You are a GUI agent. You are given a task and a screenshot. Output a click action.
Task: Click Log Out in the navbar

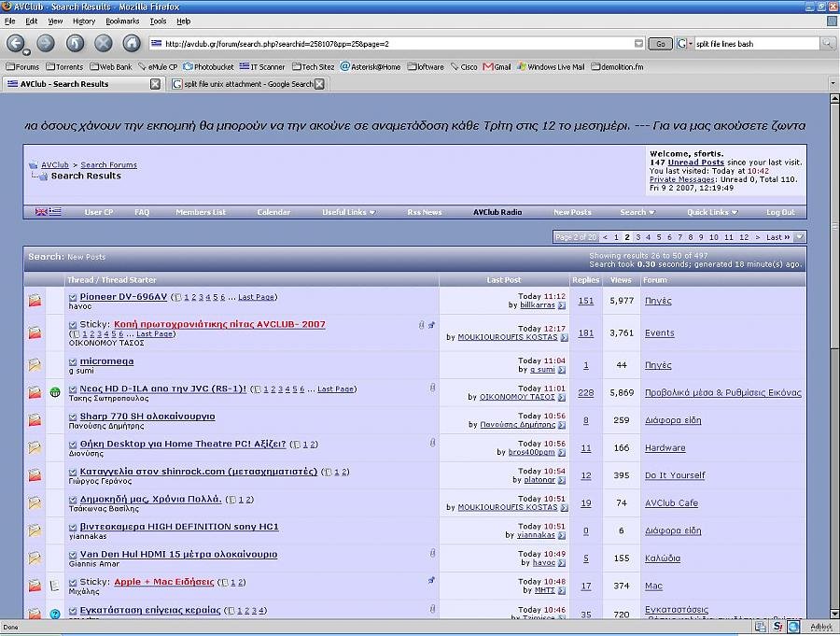(x=780, y=212)
